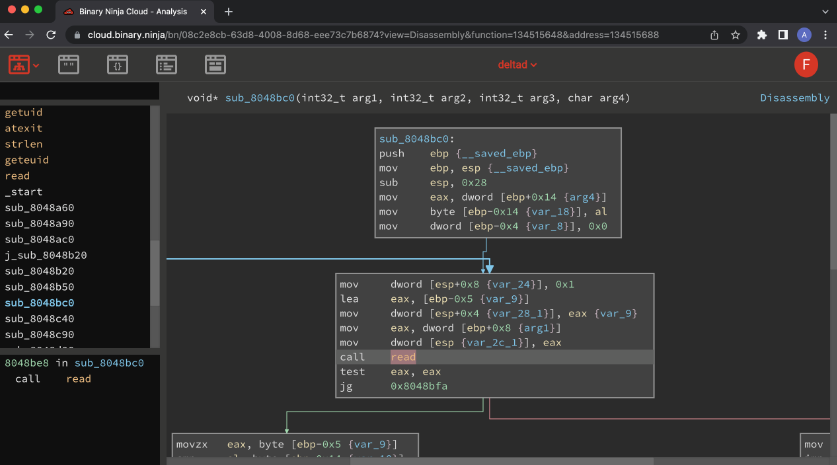Click the browser share page icon
Image resolution: width=837 pixels, height=465 pixels.
point(714,34)
